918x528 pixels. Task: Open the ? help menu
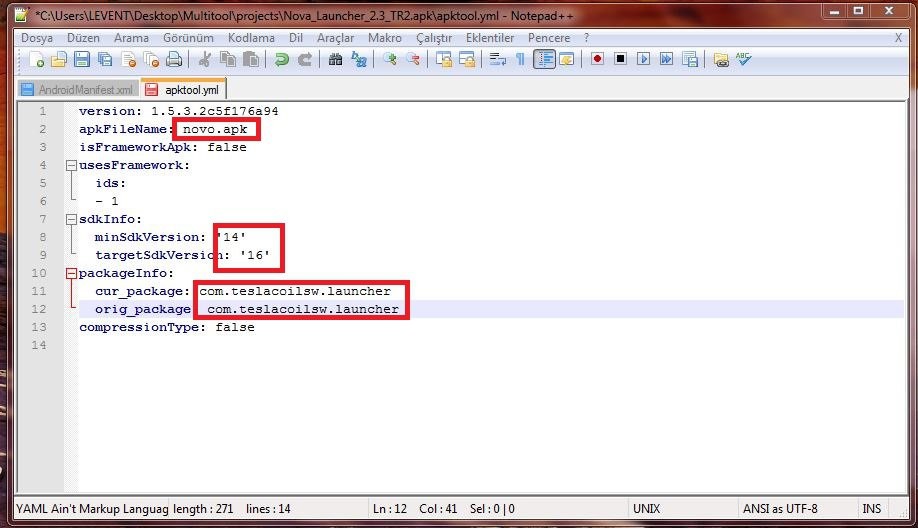(586, 38)
